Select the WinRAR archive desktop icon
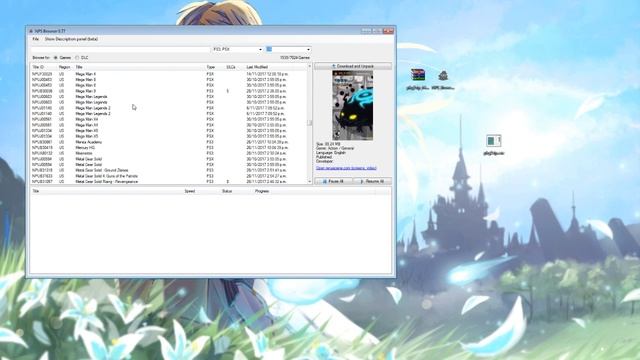 tap(418, 79)
